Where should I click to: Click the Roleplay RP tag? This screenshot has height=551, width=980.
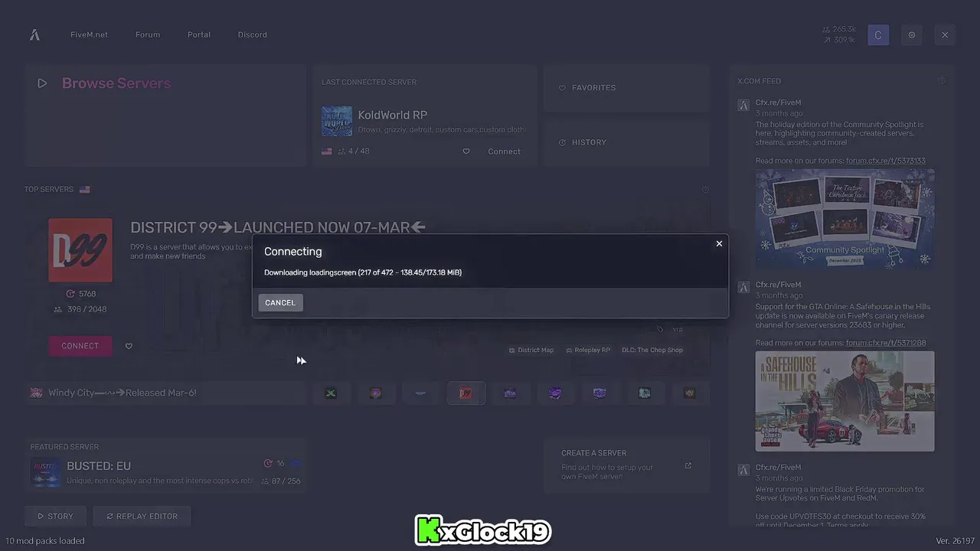[588, 350]
